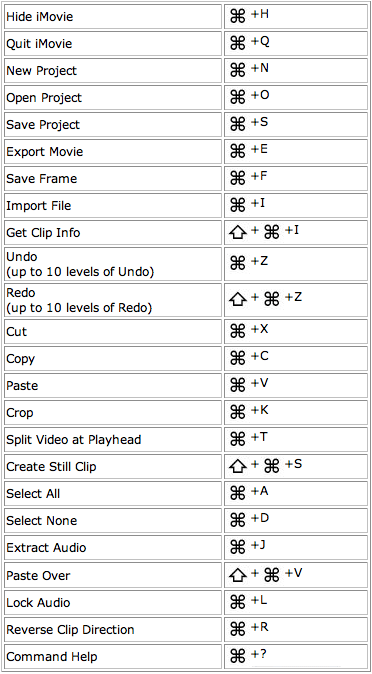Select the Quit iMovie label cell

(113, 43)
